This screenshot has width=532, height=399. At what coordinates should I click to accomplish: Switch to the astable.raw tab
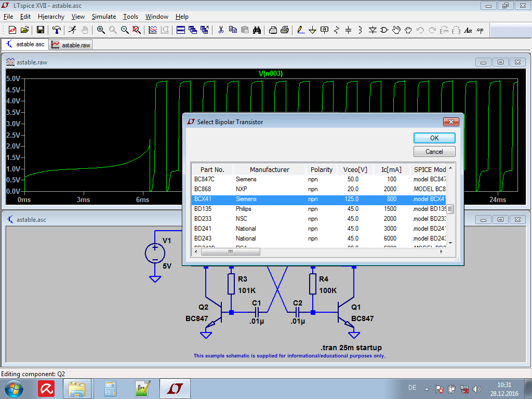70,44
